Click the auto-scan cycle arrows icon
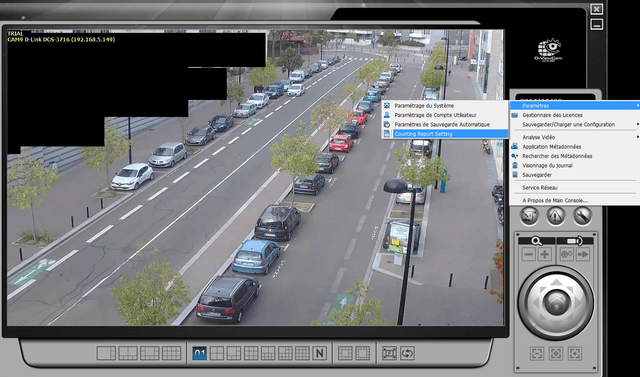The width and height of the screenshot is (640, 377). tap(407, 353)
